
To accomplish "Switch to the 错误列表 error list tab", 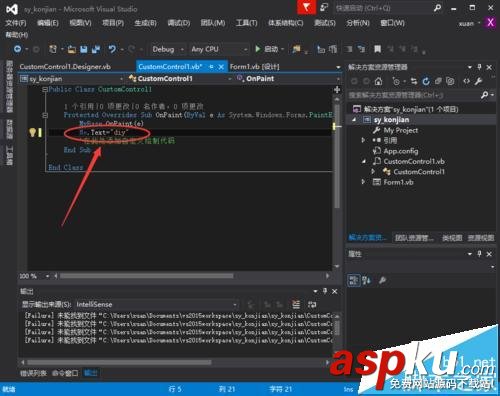I will pos(33,373).
